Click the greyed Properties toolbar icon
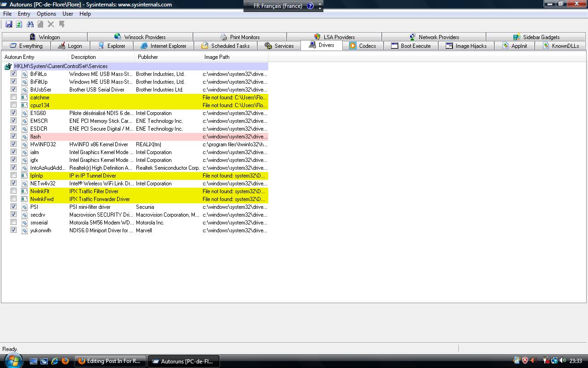The image size is (588, 368). coord(40,24)
